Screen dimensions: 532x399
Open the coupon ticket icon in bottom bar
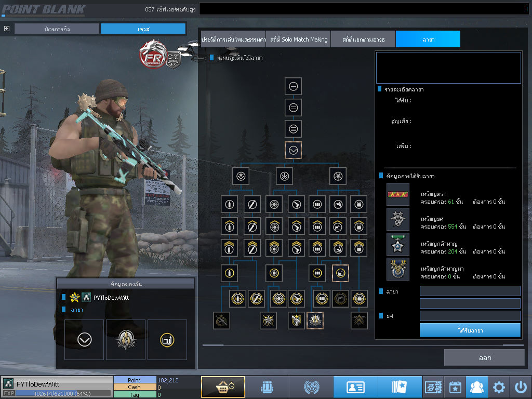[433, 387]
